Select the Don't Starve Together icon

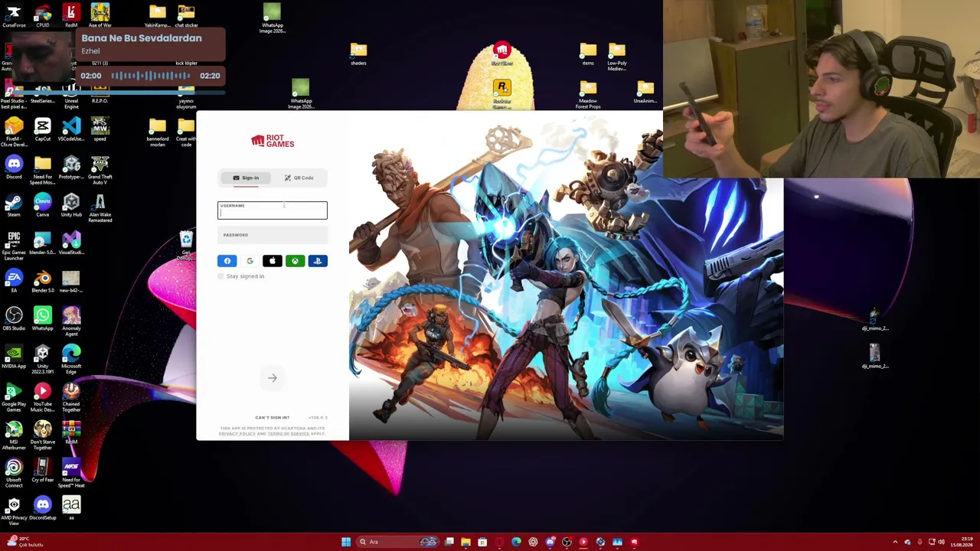(43, 435)
